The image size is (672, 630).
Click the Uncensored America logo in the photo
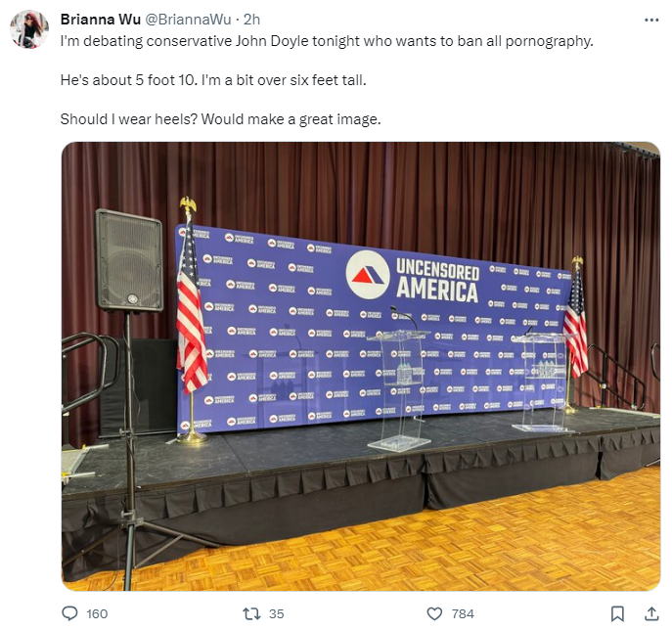[x=413, y=277]
